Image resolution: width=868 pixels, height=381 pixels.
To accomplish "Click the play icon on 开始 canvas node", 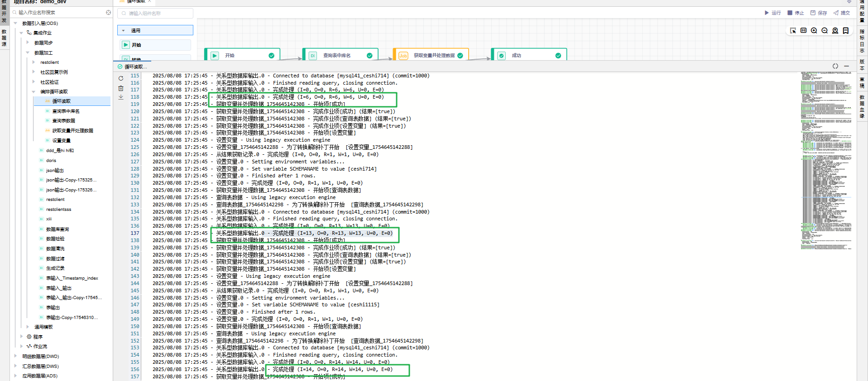I will pyautogui.click(x=215, y=56).
